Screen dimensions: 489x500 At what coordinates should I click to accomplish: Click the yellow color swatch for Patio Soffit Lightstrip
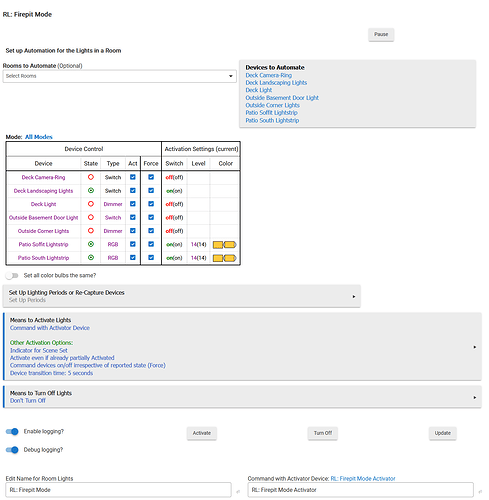[x=225, y=245]
